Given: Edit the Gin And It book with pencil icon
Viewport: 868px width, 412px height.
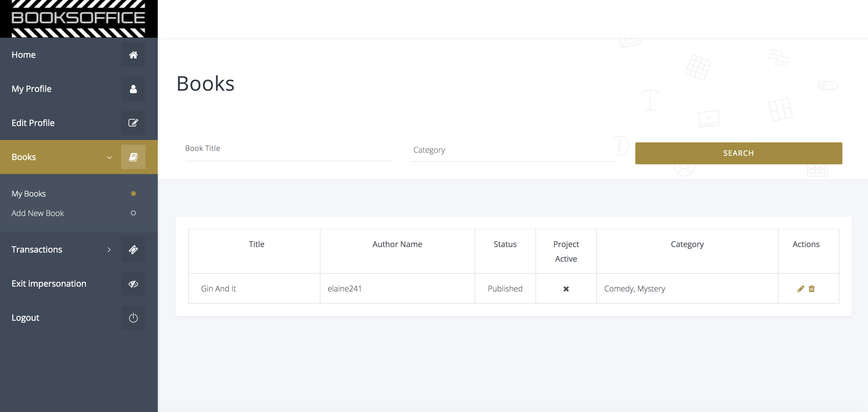Looking at the screenshot, I should [x=801, y=289].
